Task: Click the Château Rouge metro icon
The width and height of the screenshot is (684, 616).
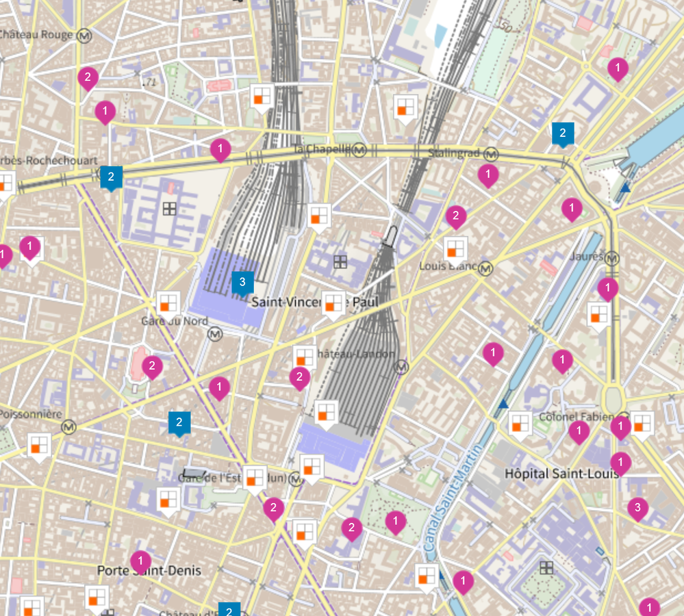Action: (84, 35)
